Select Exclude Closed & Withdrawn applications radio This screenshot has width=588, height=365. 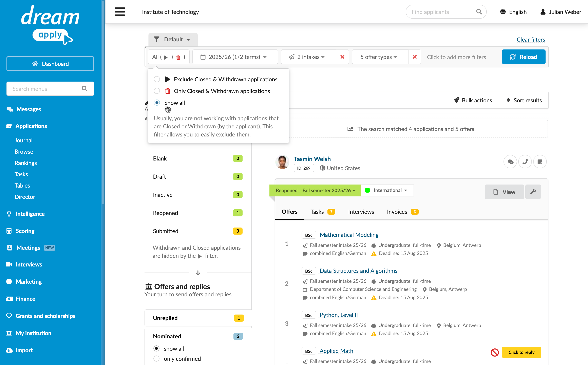point(157,79)
